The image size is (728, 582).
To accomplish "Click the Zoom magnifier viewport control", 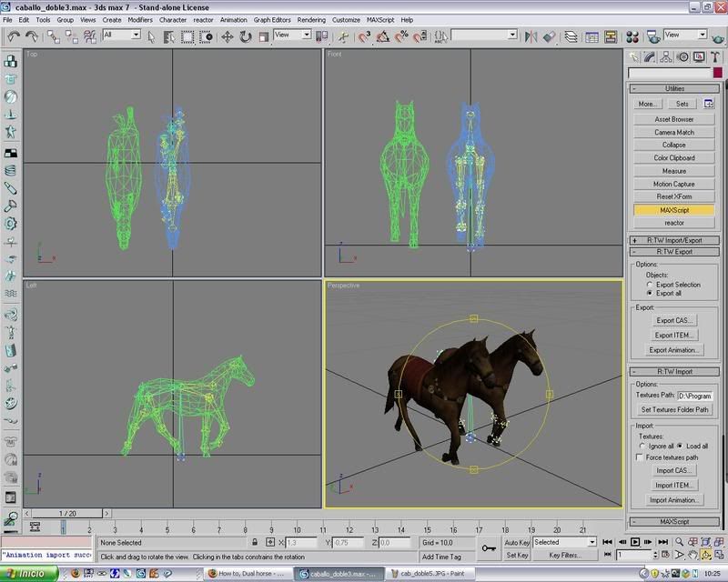I will pyautogui.click(x=679, y=542).
